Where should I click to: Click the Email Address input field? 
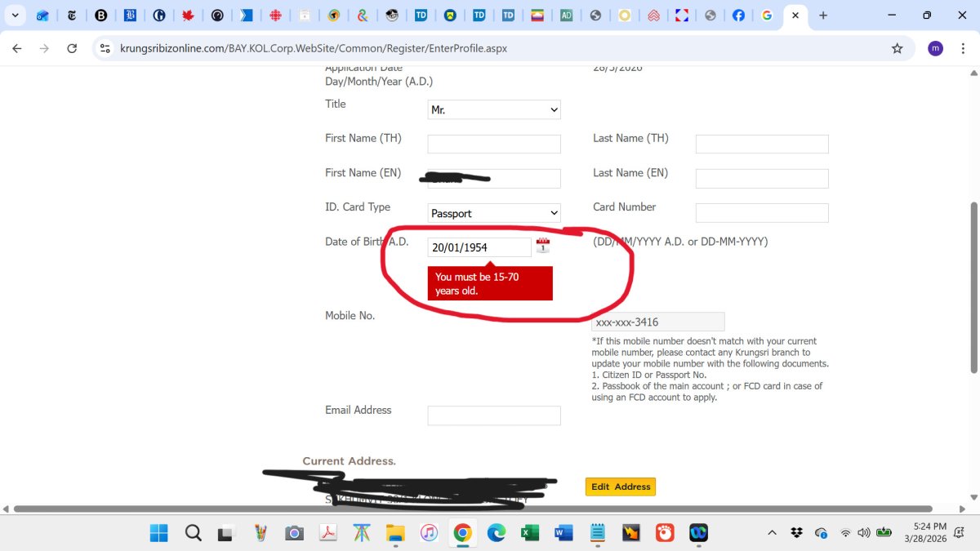click(494, 415)
